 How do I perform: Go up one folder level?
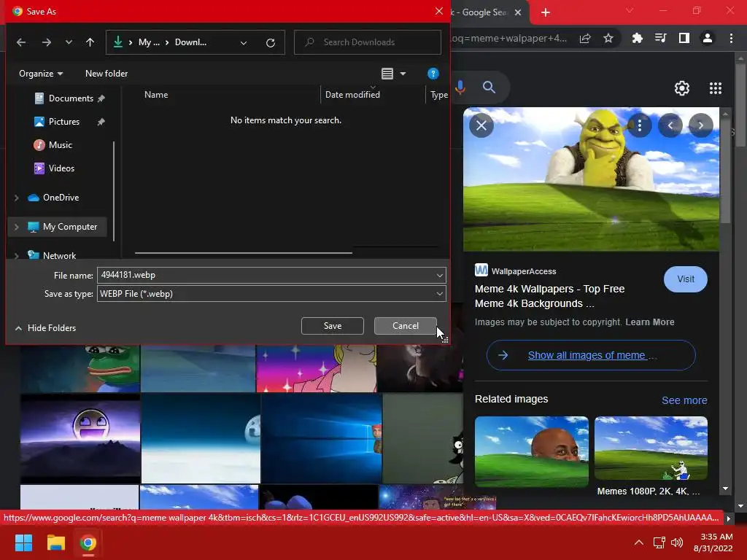click(x=90, y=42)
